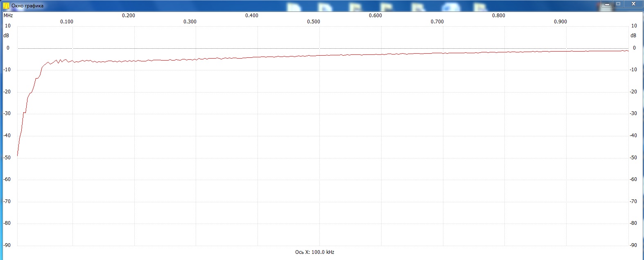644x260 pixels.
Task: Click the 0.900 frequency label
Action: (560, 22)
